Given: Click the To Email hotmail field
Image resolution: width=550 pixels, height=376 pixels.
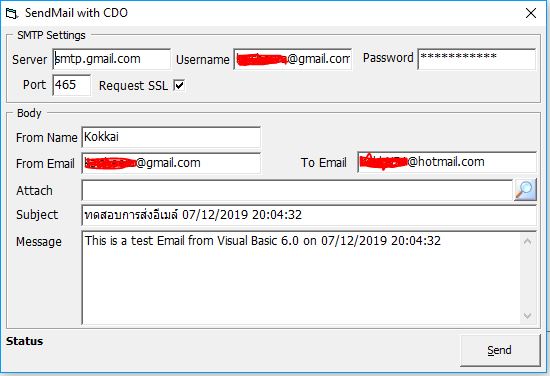Looking at the screenshot, I should pyautogui.click(x=447, y=162).
